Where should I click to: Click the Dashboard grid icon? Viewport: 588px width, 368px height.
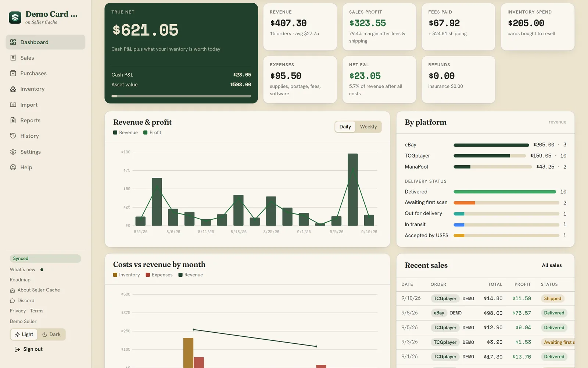coord(13,42)
